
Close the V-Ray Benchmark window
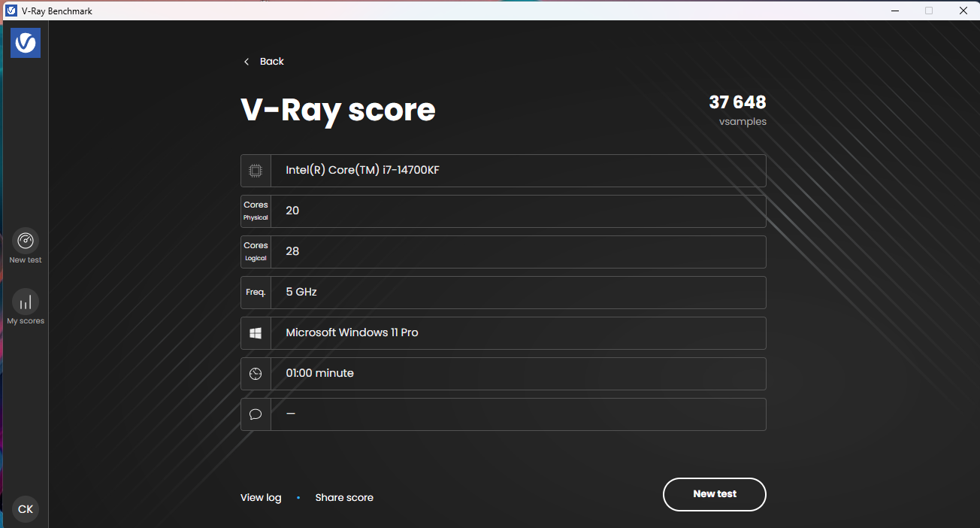pos(963,11)
